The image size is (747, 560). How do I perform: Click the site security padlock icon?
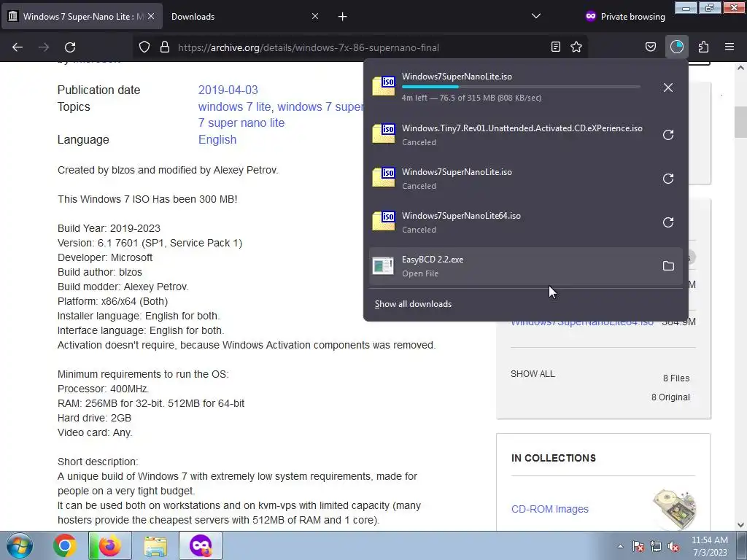pos(165,47)
